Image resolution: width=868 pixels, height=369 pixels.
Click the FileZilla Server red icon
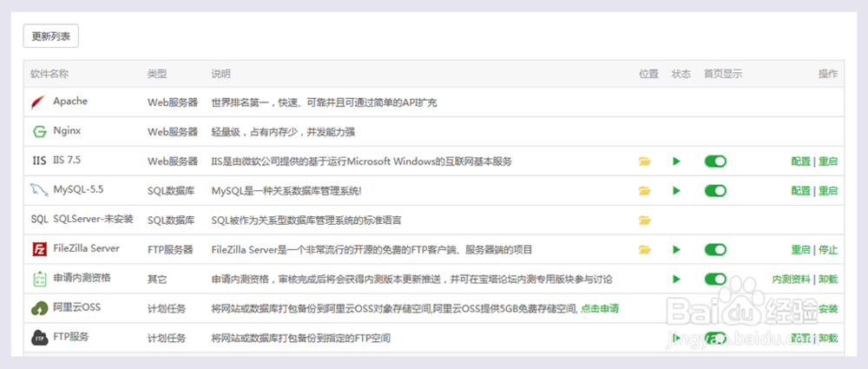coord(40,249)
